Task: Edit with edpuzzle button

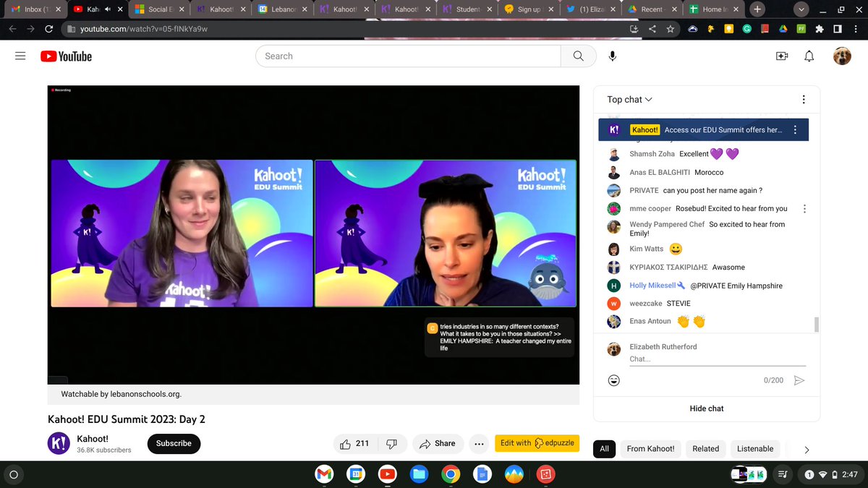Action: (537, 443)
